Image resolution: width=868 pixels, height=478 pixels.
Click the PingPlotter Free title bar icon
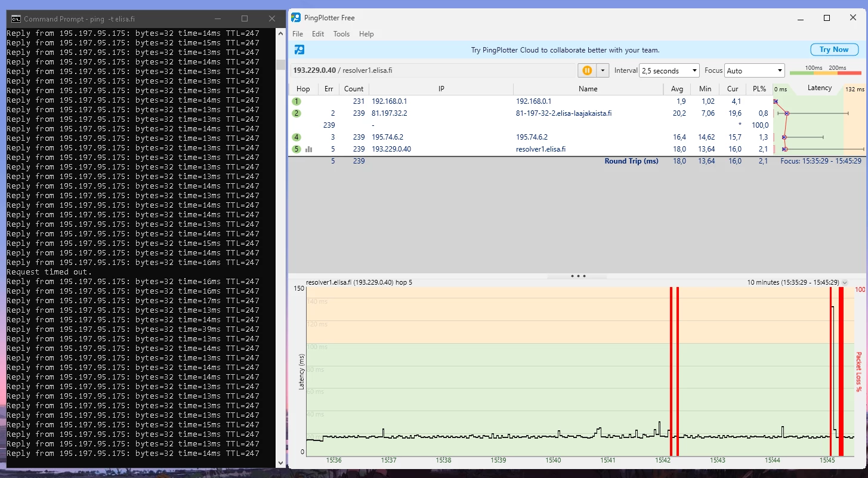click(296, 18)
